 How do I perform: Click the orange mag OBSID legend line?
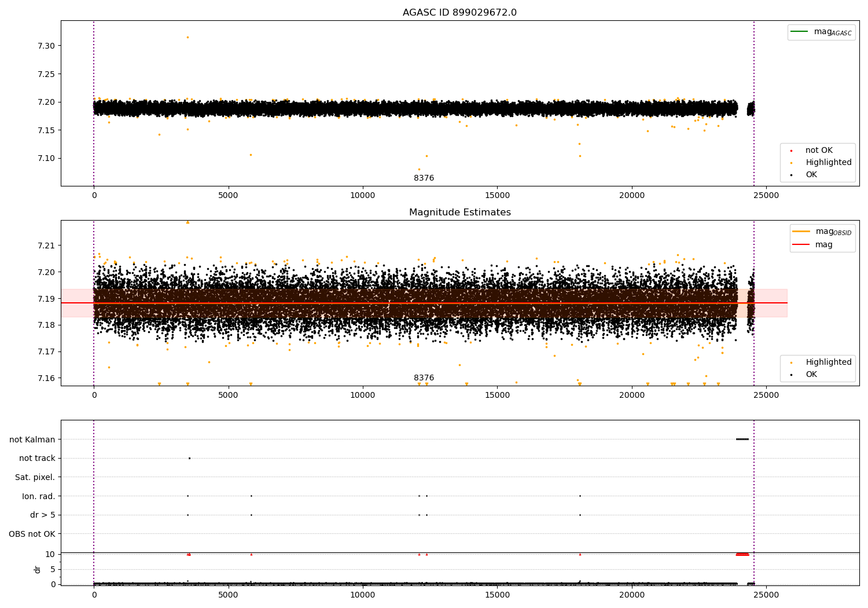coord(801,231)
